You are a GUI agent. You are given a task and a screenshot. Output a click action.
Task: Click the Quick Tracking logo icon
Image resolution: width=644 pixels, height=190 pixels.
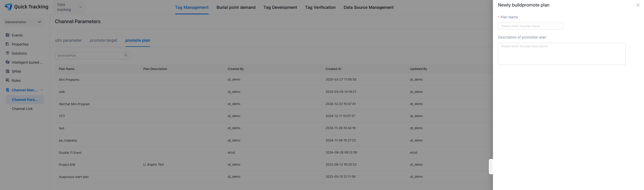8,7
